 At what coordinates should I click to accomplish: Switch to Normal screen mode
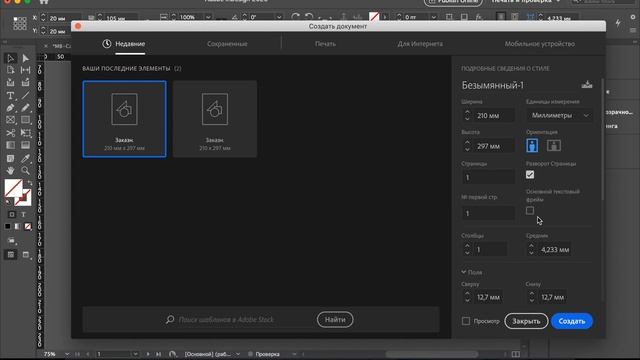11,255
